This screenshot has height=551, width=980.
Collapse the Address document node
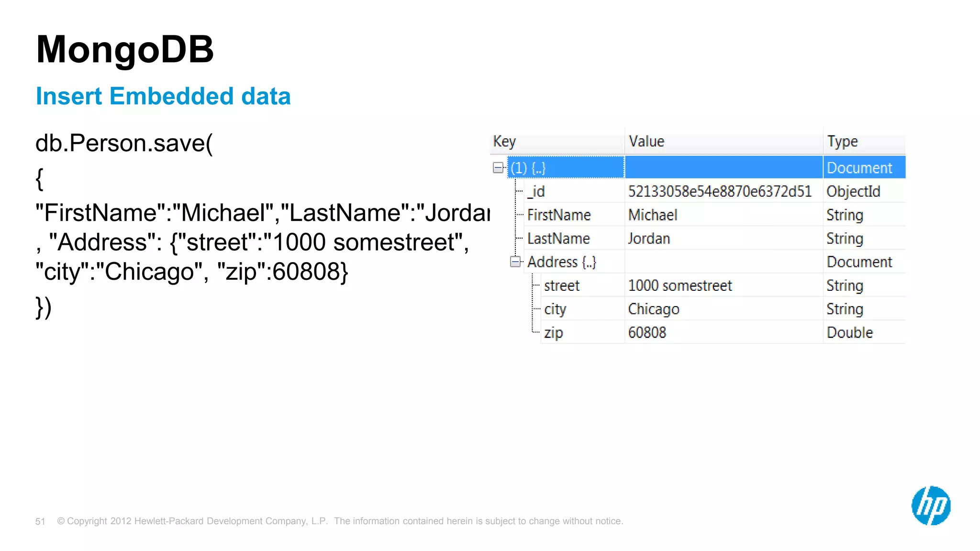pos(515,262)
